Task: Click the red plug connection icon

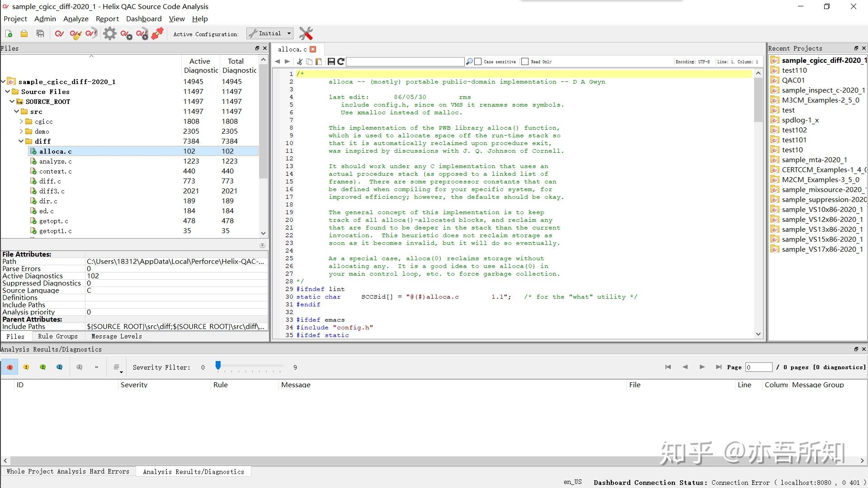Action: 157,33
